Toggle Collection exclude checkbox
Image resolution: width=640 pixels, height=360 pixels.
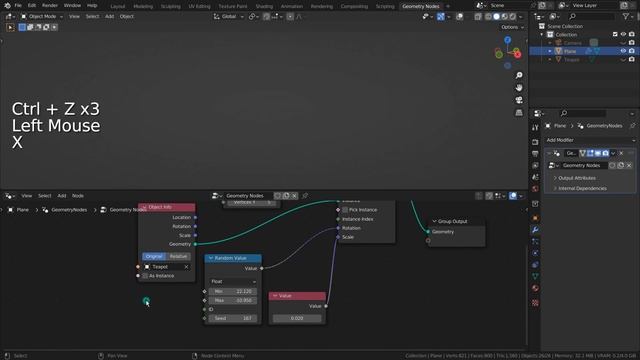[x=615, y=34]
